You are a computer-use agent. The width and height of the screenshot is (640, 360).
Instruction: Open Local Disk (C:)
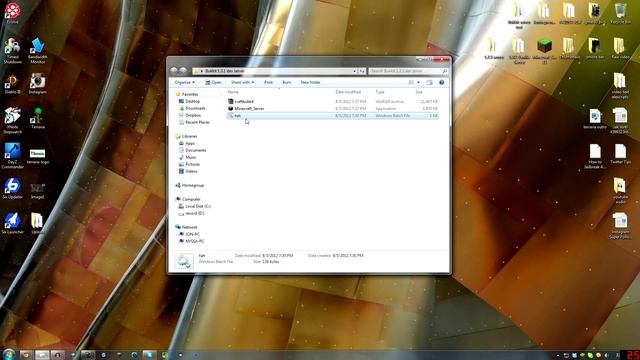[x=195, y=206]
